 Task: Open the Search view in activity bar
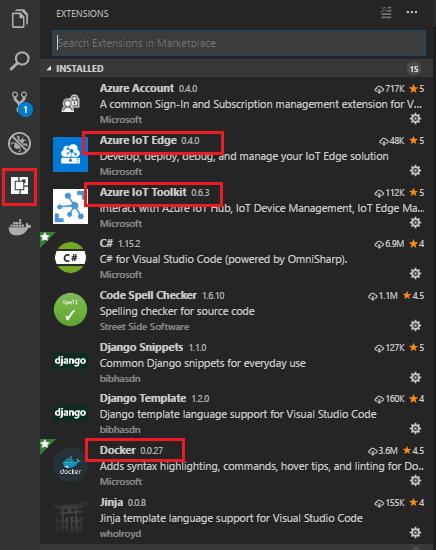(20, 60)
